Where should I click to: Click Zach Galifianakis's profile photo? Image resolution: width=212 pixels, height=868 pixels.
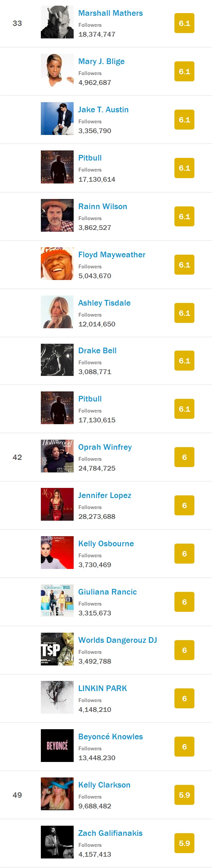point(57,841)
